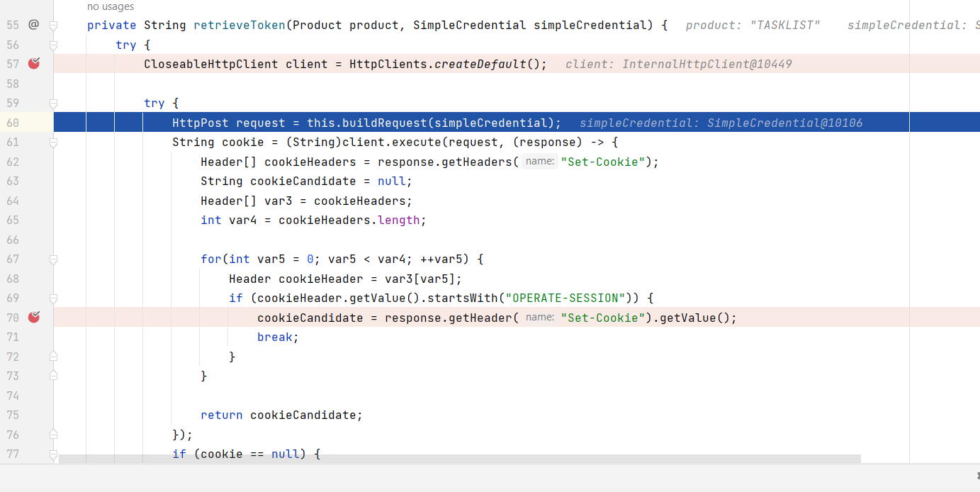Toggle off the breakpoint on line 70

point(33,317)
